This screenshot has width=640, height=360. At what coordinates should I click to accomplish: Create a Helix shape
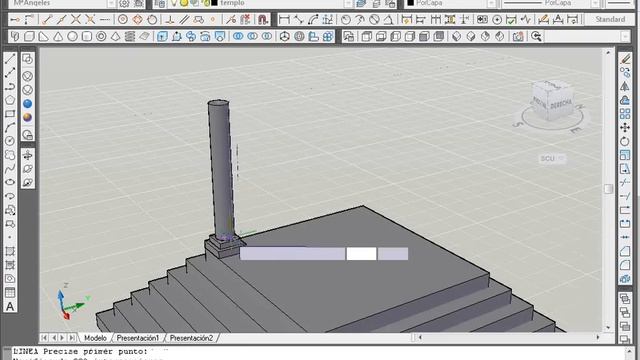(x=130, y=37)
